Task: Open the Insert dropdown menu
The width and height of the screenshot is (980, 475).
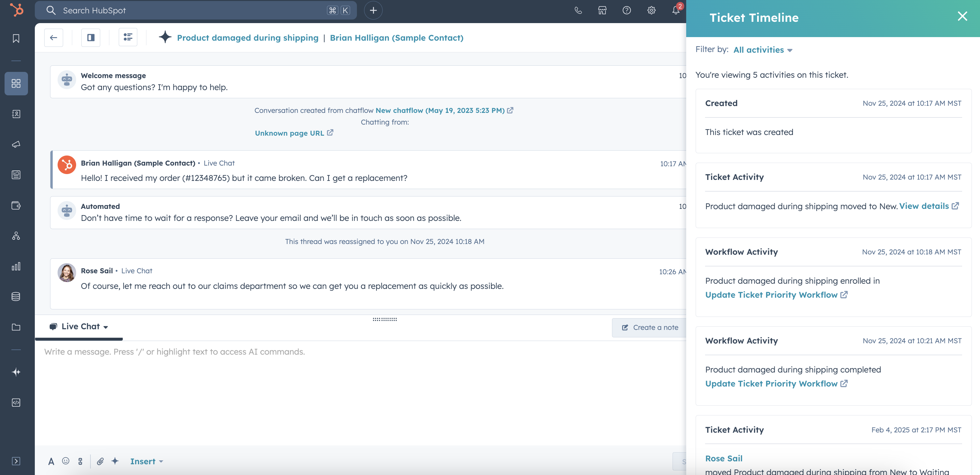Action: point(146,461)
